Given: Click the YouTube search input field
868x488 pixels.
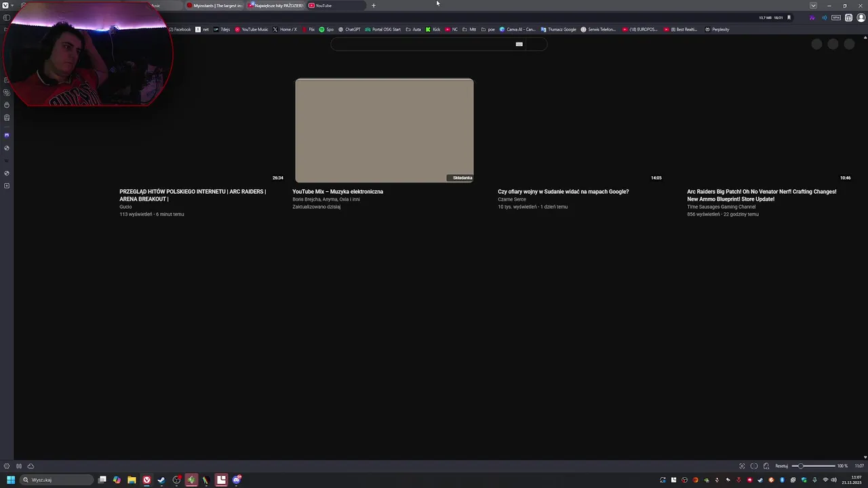Looking at the screenshot, I should 427,44.
